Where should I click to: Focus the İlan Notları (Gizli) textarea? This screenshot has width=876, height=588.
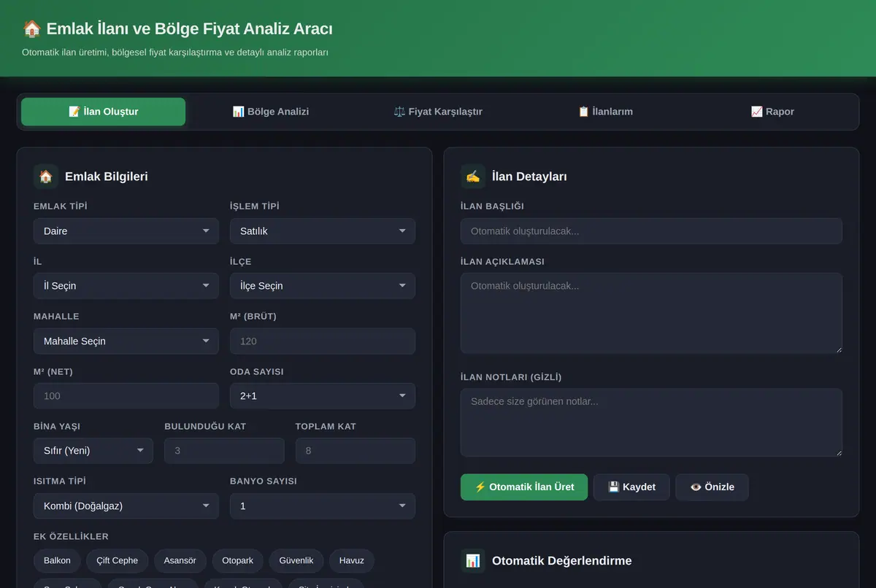tap(651, 422)
